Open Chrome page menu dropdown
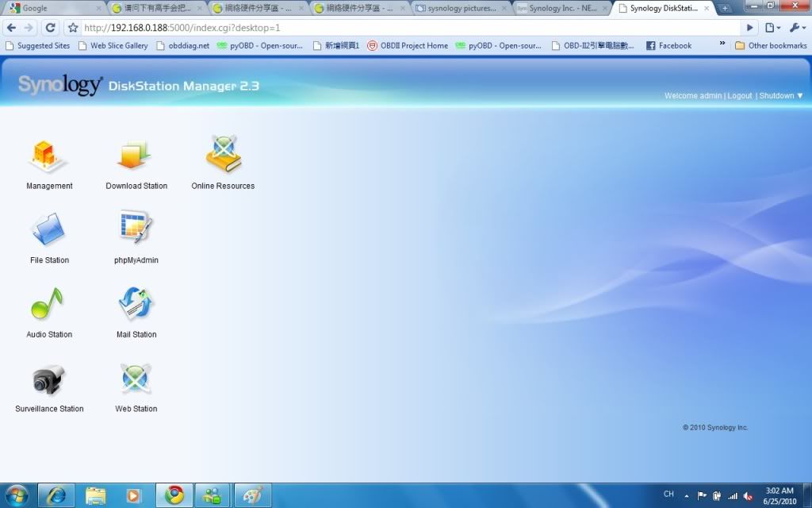The width and height of the screenshot is (812, 508). click(x=772, y=27)
